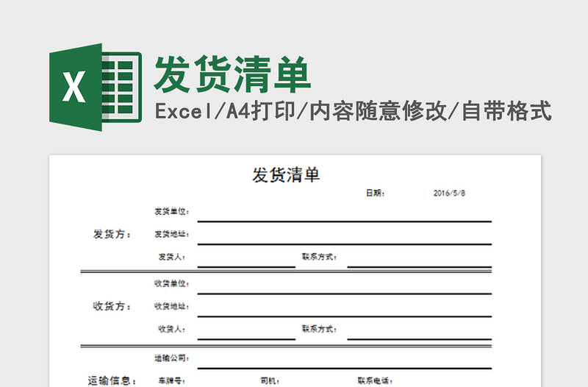
Task: Click the 收货方: section label
Action: pos(112,306)
